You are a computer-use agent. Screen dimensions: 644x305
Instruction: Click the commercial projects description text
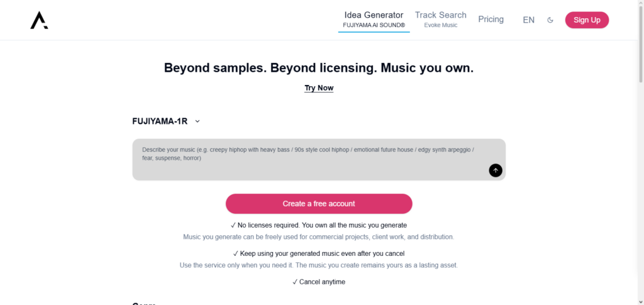(x=319, y=237)
